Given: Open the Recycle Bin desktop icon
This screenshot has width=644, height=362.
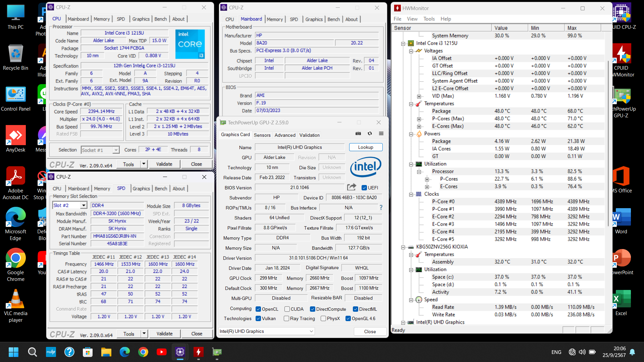Looking at the screenshot, I should click(x=15, y=57).
